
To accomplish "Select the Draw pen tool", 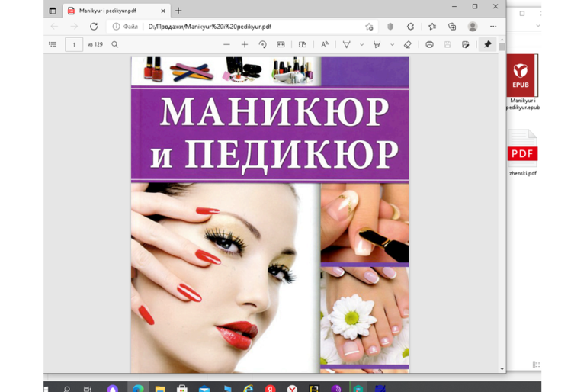I will click(347, 44).
